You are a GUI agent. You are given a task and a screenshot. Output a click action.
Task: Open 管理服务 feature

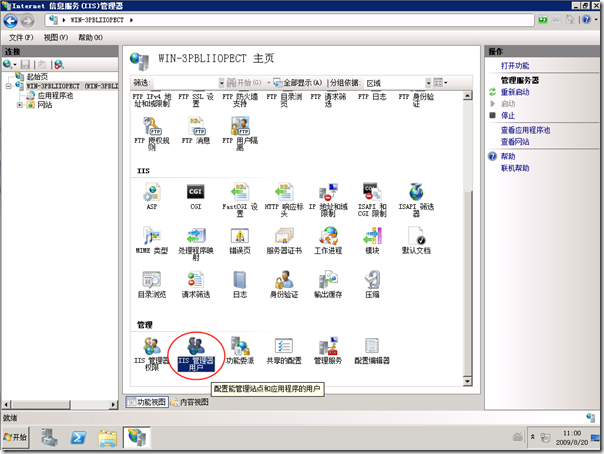coord(328,350)
